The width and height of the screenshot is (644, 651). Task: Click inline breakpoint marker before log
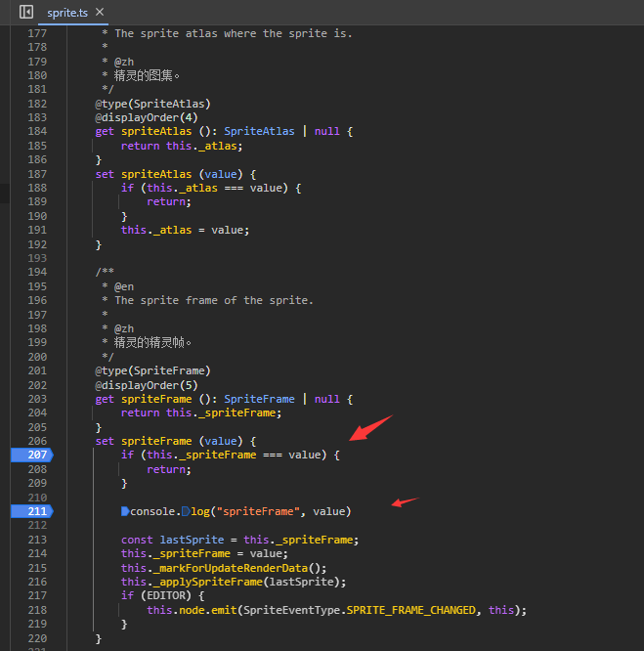click(x=186, y=511)
